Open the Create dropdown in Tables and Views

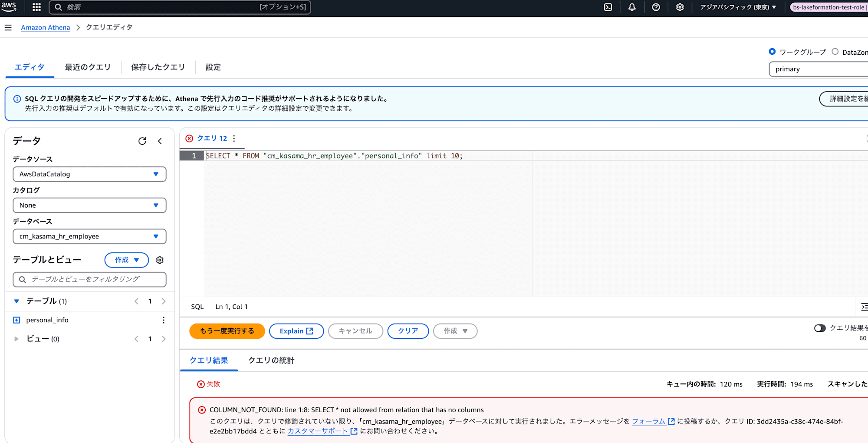127,260
